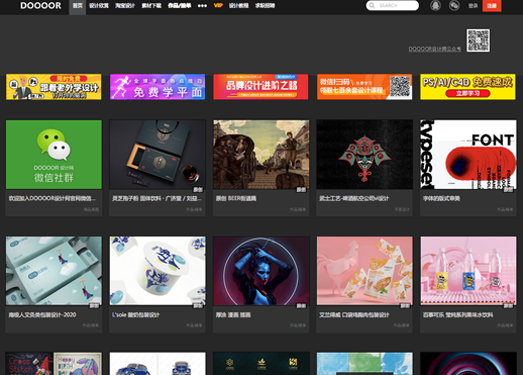523x375 pixels.
Task: Open the green 微信社群 WeChat card image
Action: [x=54, y=154]
